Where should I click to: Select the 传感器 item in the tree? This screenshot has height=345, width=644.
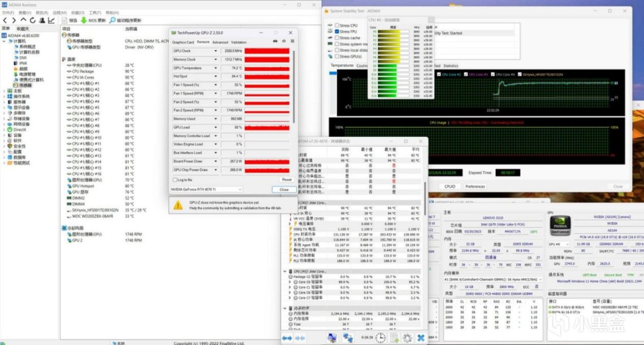click(x=25, y=85)
